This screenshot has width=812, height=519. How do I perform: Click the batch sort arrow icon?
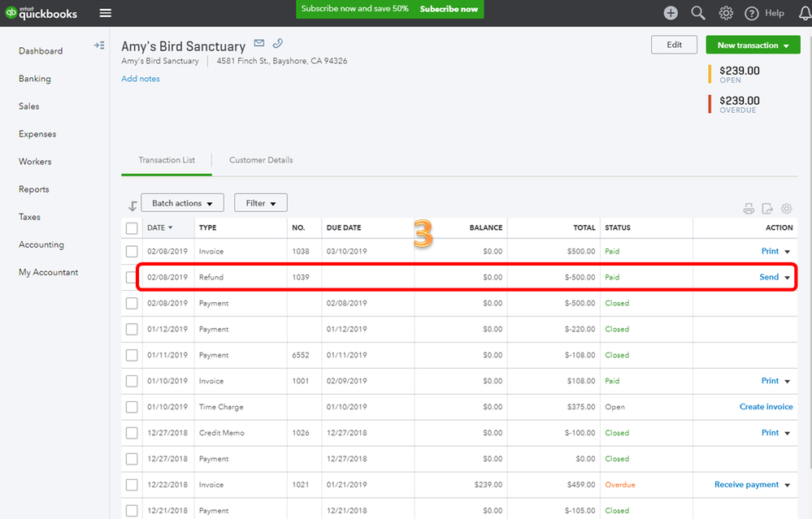(132, 206)
